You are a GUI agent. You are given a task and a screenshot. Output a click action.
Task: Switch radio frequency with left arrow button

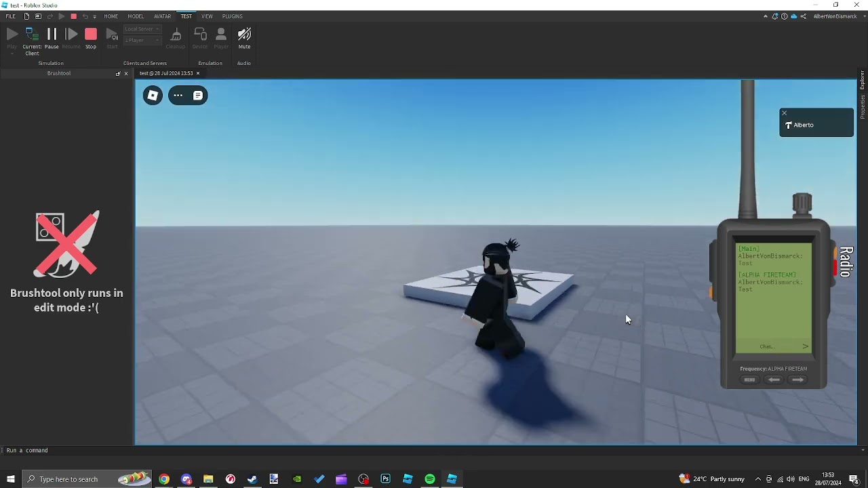[x=774, y=380]
